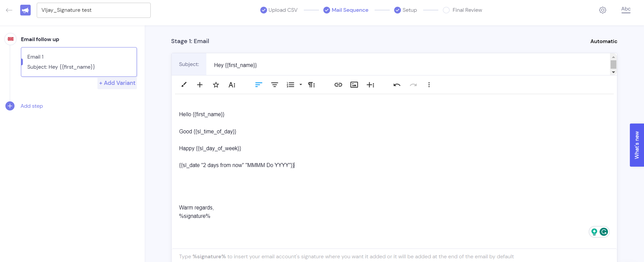Viewport: 644px width, 262px height.
Task: Click the Add step plus icon
Action: [10, 106]
